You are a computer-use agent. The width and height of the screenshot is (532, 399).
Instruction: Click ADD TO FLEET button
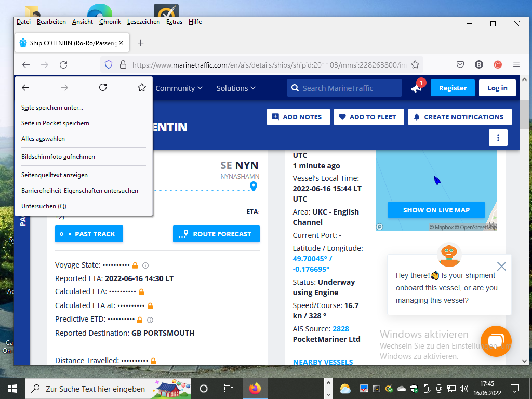tap(369, 117)
